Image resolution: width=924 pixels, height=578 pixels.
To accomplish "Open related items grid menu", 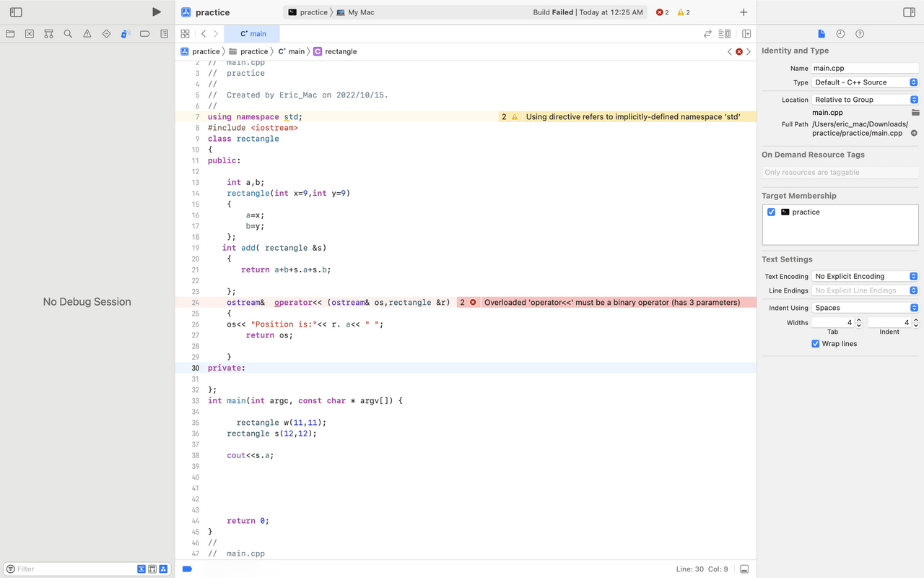I will coord(186,34).
